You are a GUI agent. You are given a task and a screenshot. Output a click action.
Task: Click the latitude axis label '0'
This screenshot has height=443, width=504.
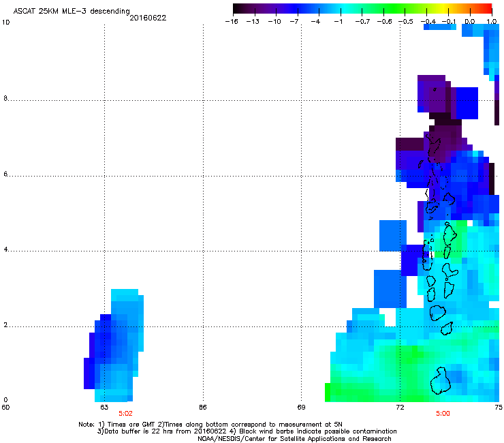point(5,400)
